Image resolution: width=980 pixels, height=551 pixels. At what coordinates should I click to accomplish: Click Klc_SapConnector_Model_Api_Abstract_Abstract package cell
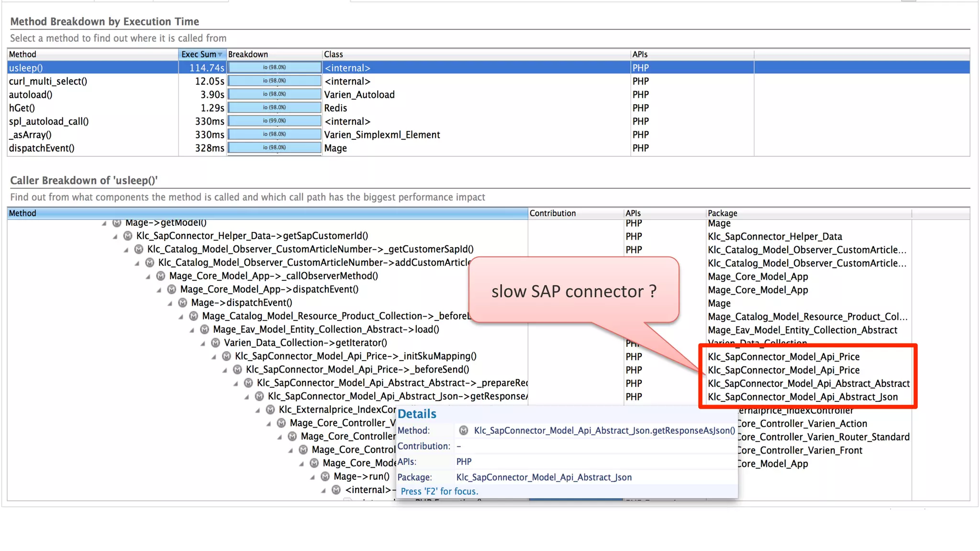click(809, 384)
